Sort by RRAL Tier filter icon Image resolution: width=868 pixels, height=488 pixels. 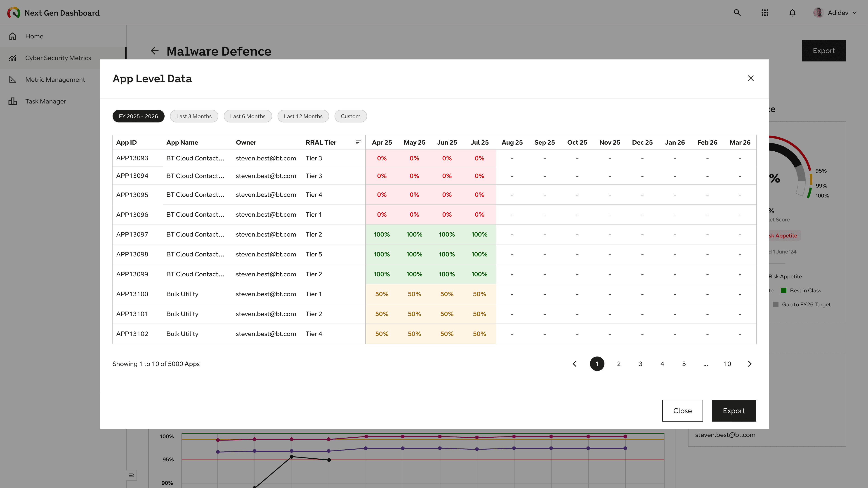point(358,143)
